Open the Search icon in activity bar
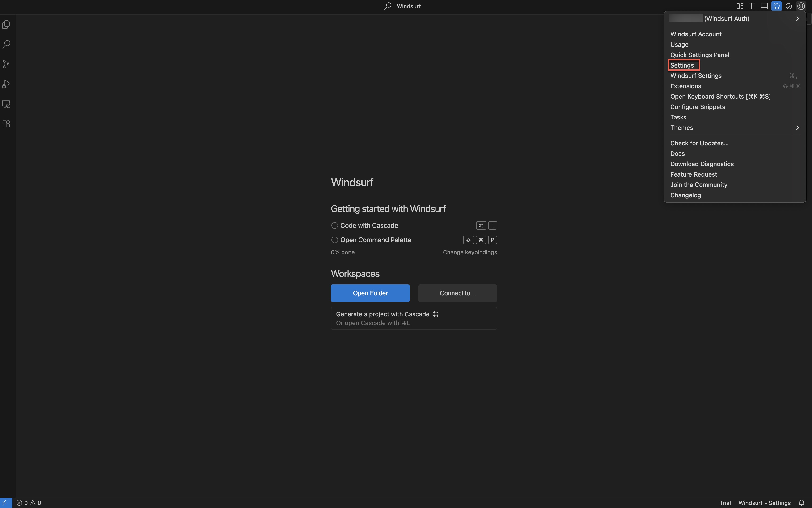 coord(6,44)
